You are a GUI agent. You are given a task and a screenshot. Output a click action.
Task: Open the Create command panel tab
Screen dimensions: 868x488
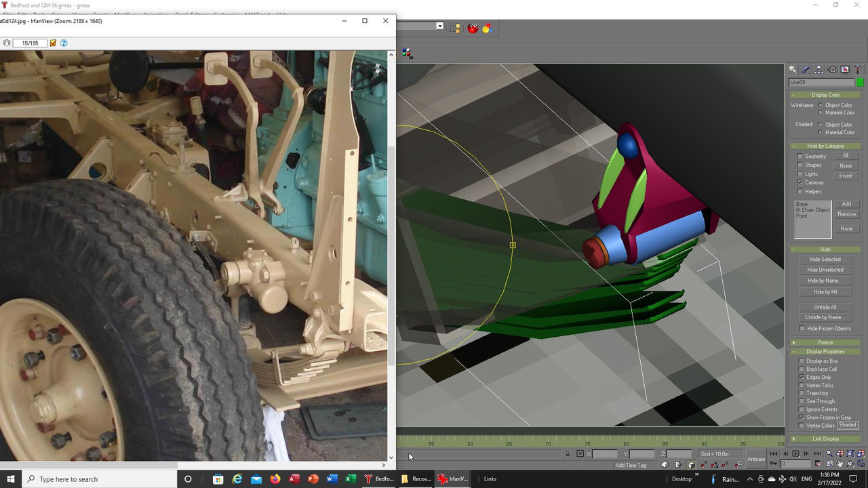pos(793,70)
